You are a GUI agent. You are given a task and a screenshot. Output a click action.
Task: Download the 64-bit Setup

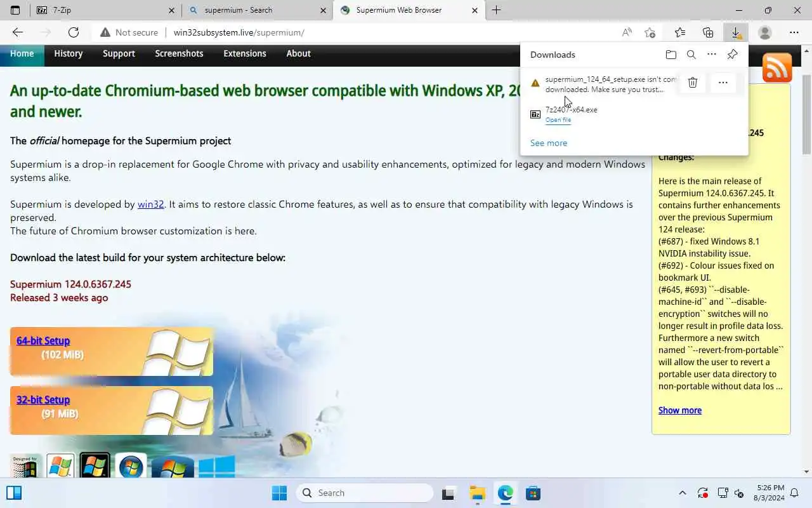coord(43,341)
